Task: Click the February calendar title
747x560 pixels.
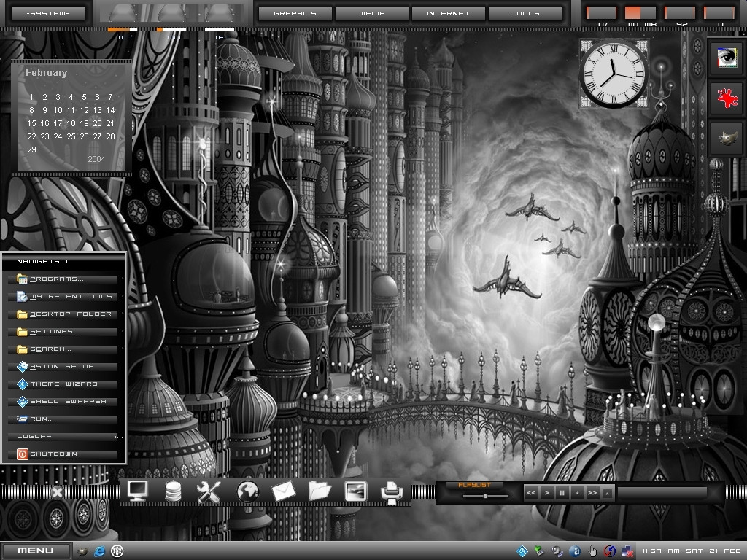Action: coord(46,72)
